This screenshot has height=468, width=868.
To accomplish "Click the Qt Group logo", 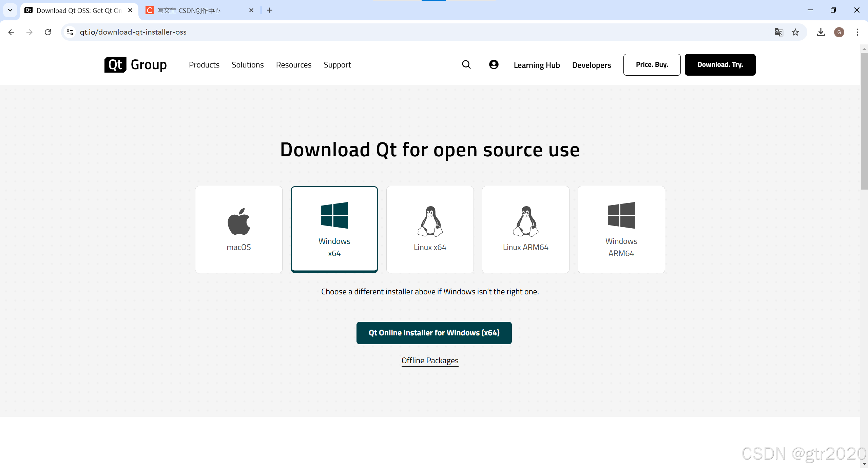I will [x=135, y=65].
